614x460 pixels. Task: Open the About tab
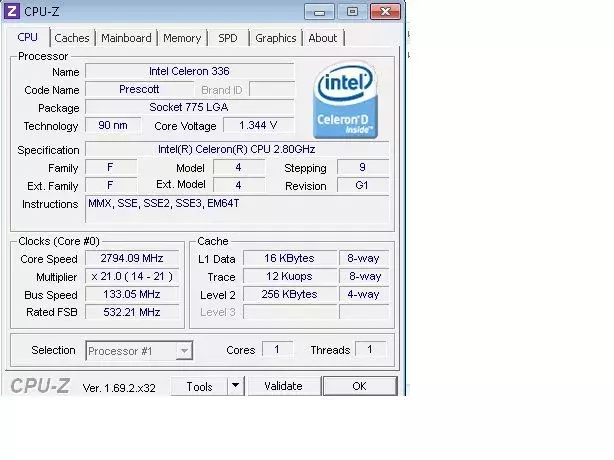click(323, 38)
